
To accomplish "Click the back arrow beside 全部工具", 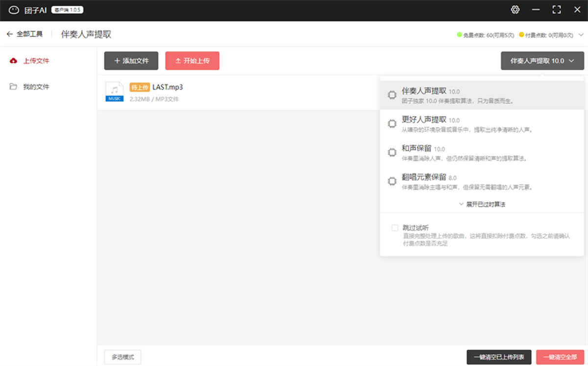I will 10,33.
